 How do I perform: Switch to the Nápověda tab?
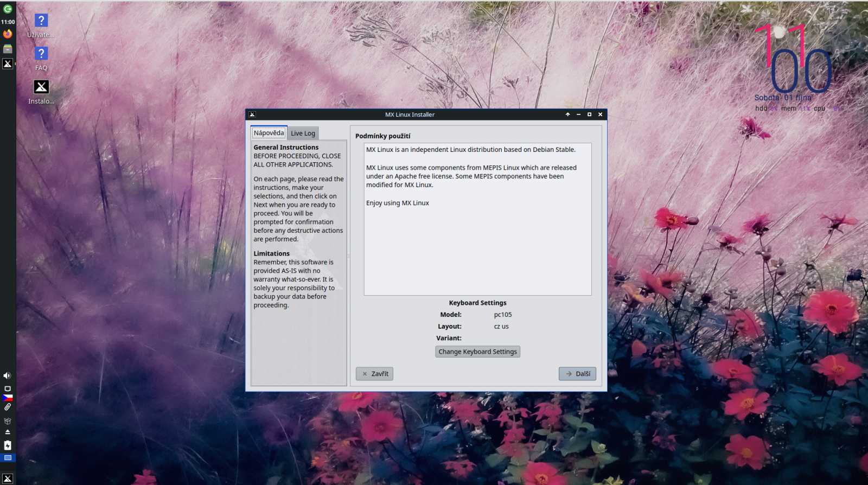(x=269, y=133)
